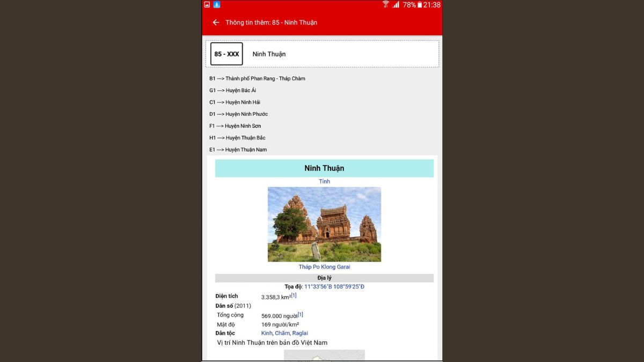The width and height of the screenshot is (644, 362).
Task: Tap the blue app notification icon
Action: tap(217, 5)
